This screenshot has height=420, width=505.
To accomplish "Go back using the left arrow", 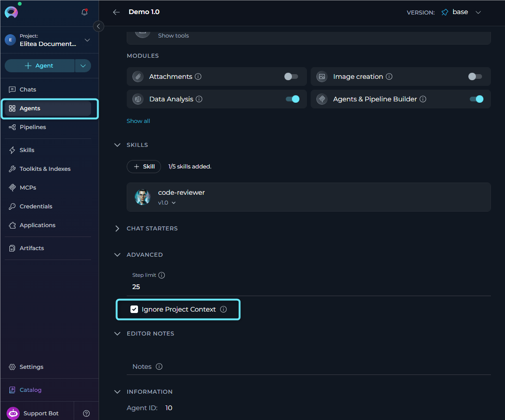I will (x=116, y=12).
